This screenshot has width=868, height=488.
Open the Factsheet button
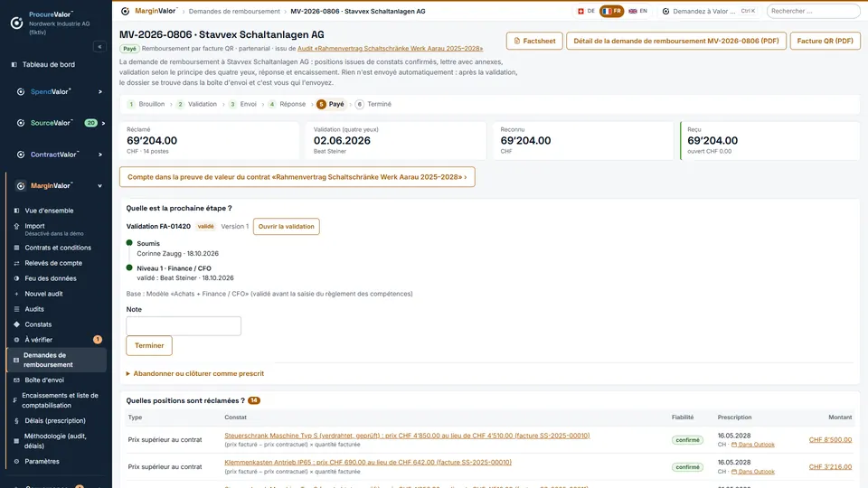tap(534, 41)
